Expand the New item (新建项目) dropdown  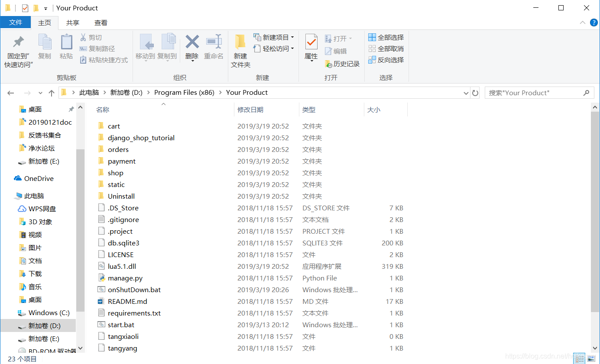point(292,37)
